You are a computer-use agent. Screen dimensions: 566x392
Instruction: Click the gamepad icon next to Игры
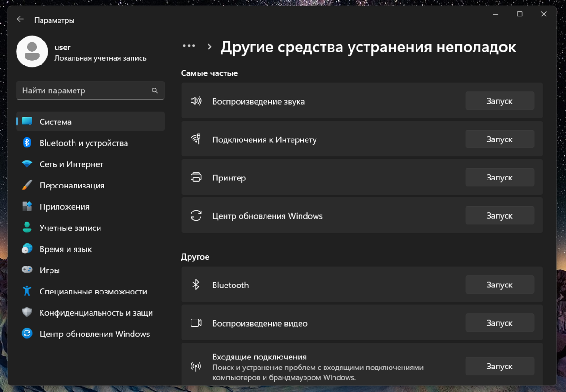pos(27,270)
